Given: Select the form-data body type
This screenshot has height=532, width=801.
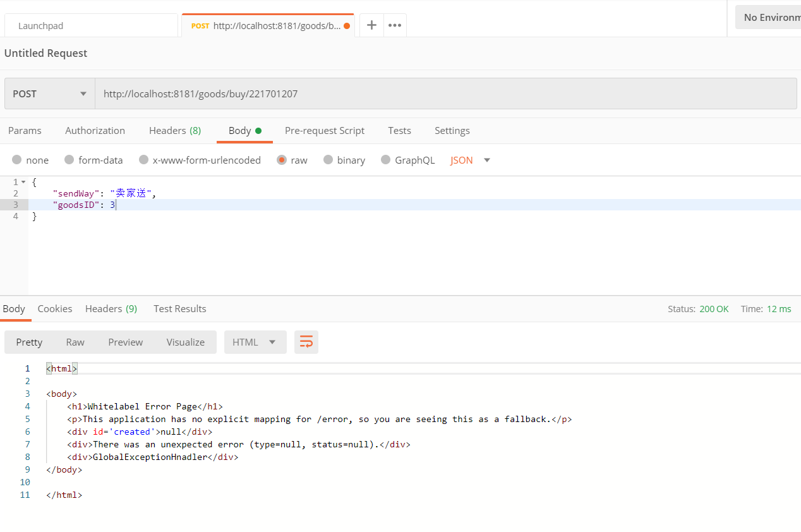Looking at the screenshot, I should [93, 160].
